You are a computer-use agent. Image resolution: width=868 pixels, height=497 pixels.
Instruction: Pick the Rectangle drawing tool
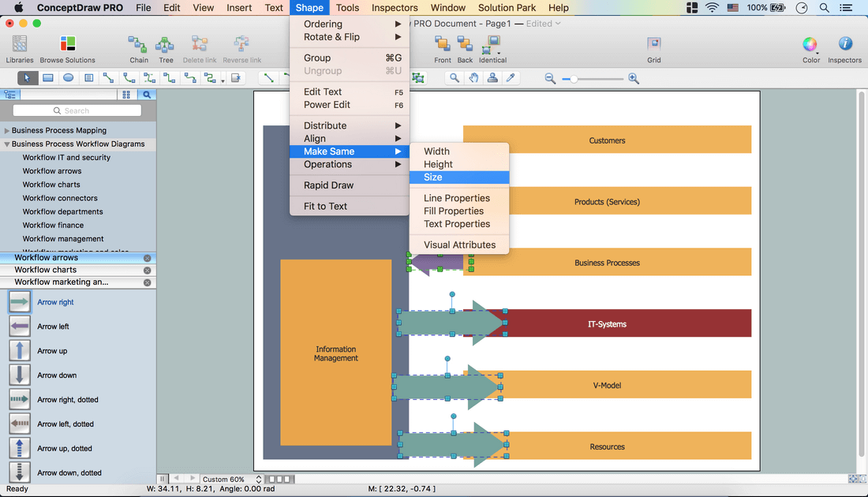pos(48,78)
